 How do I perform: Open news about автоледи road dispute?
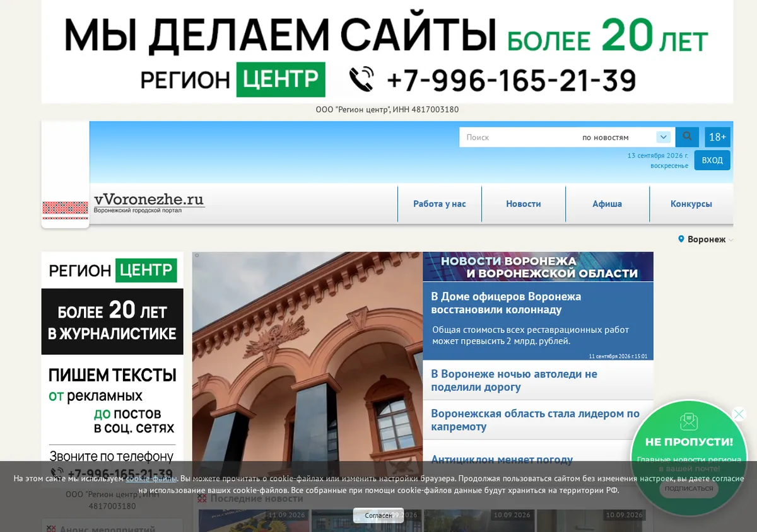(x=514, y=380)
